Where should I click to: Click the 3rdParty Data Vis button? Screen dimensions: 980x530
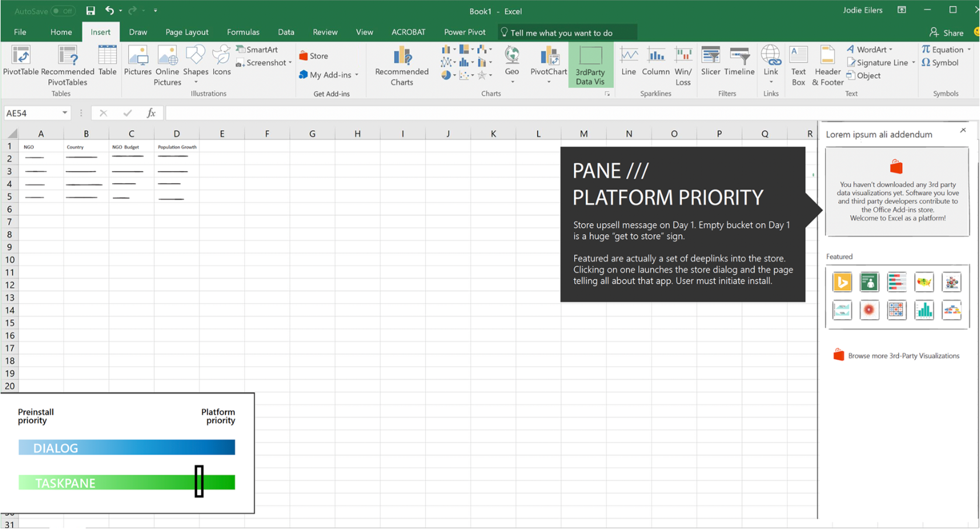(590, 66)
